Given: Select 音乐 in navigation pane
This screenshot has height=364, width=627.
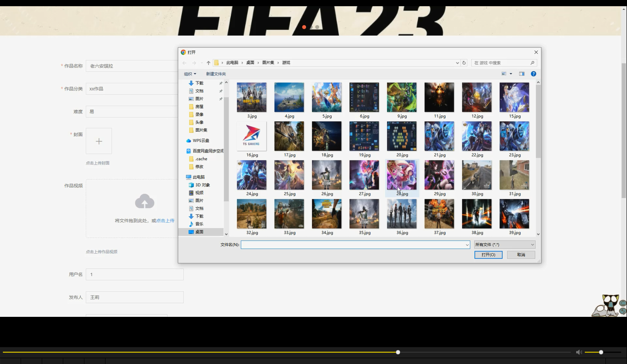Looking at the screenshot, I should coord(199,224).
